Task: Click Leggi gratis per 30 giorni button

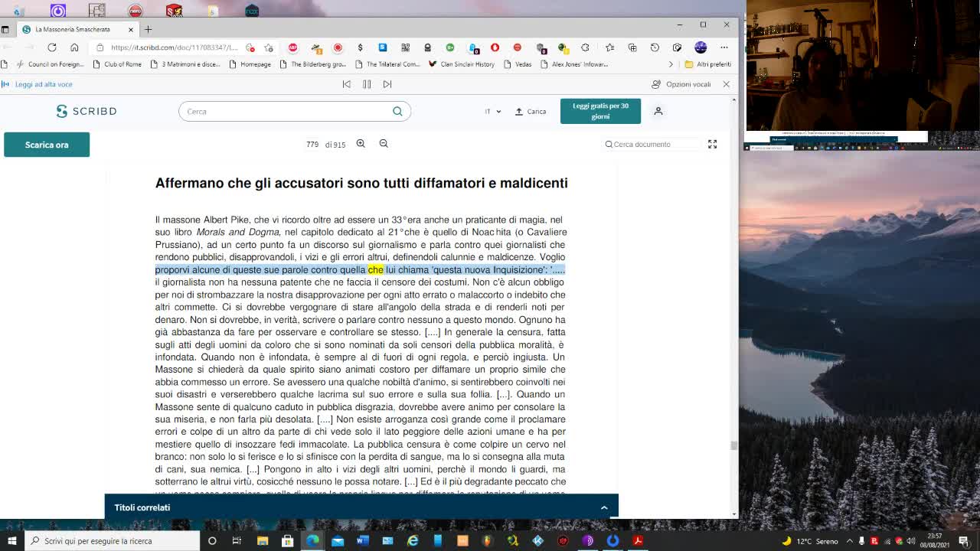Action: click(x=600, y=111)
